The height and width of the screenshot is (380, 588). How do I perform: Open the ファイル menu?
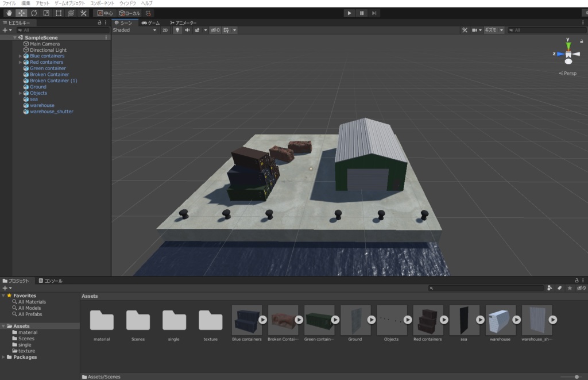click(9, 3)
